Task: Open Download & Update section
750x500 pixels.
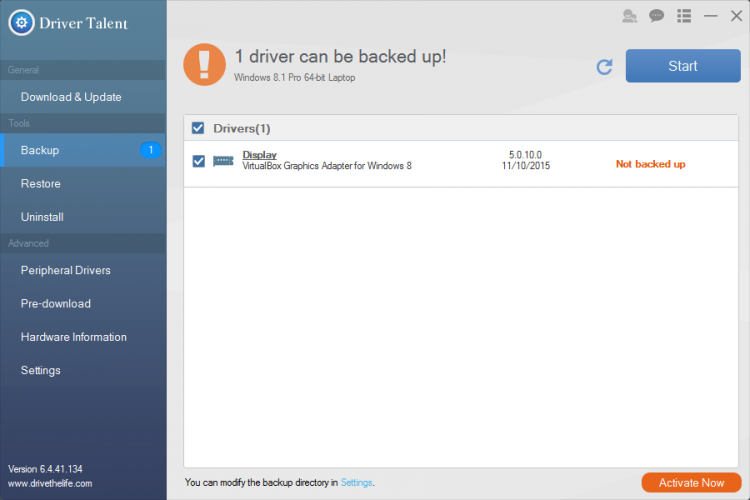Action: [x=83, y=97]
